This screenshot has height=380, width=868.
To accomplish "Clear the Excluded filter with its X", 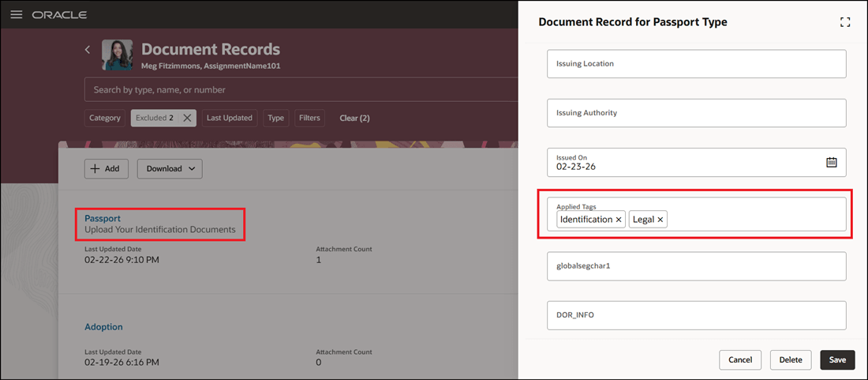I will click(187, 118).
